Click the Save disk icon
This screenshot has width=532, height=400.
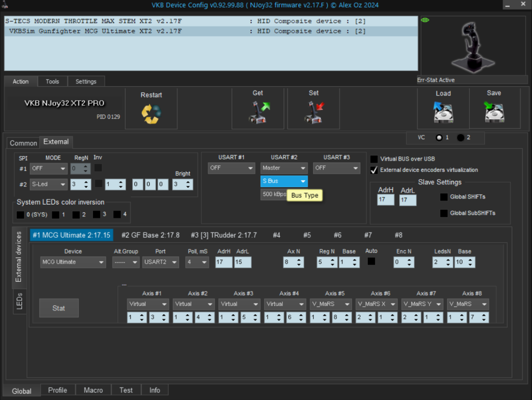point(493,112)
